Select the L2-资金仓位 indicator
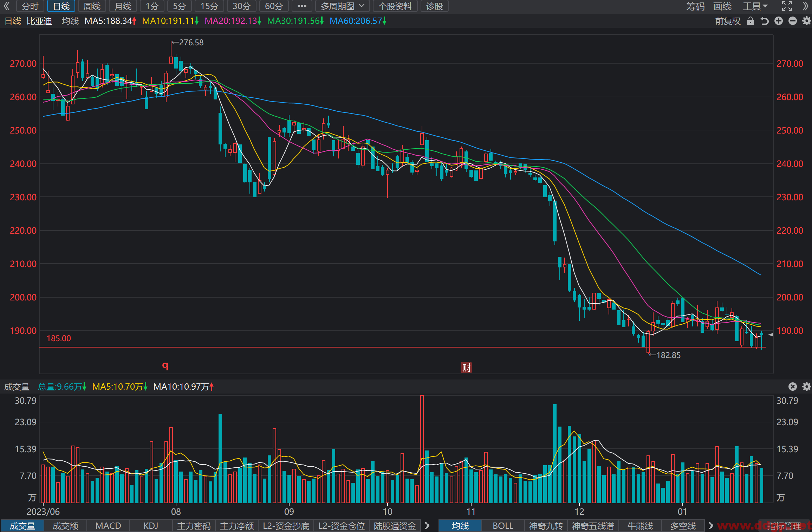Image resolution: width=812 pixels, height=532 pixels. 342,526
